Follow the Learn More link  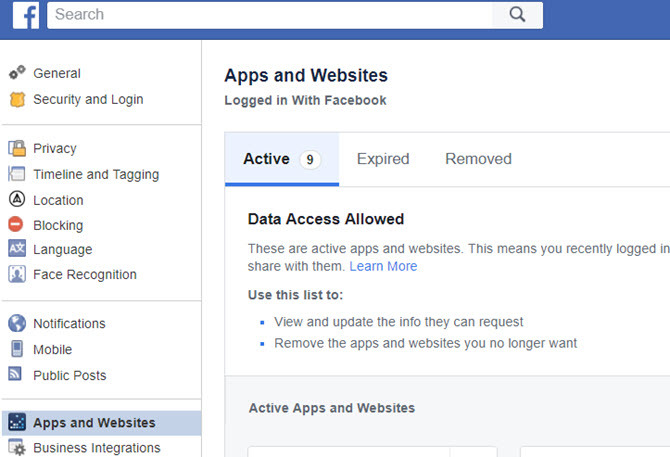pos(383,266)
